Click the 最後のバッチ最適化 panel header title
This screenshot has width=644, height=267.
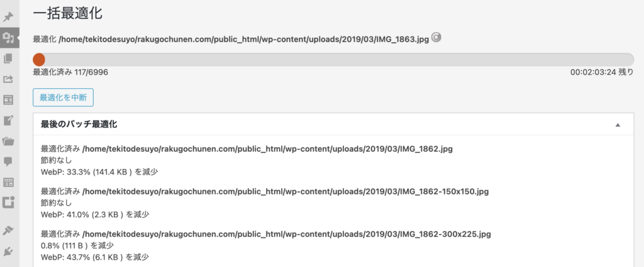[x=79, y=124]
